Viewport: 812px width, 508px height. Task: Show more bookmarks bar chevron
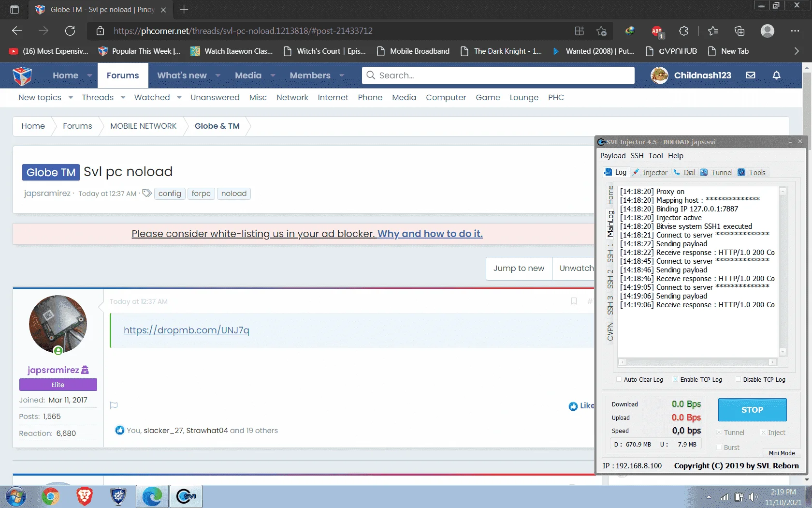797,51
